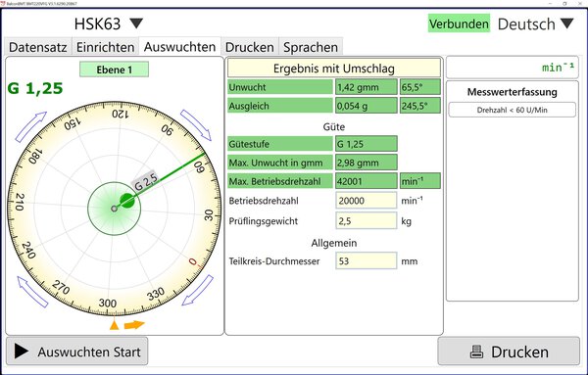Click the upper-left rotation arrow on dial
588x375 pixels.
(30, 126)
